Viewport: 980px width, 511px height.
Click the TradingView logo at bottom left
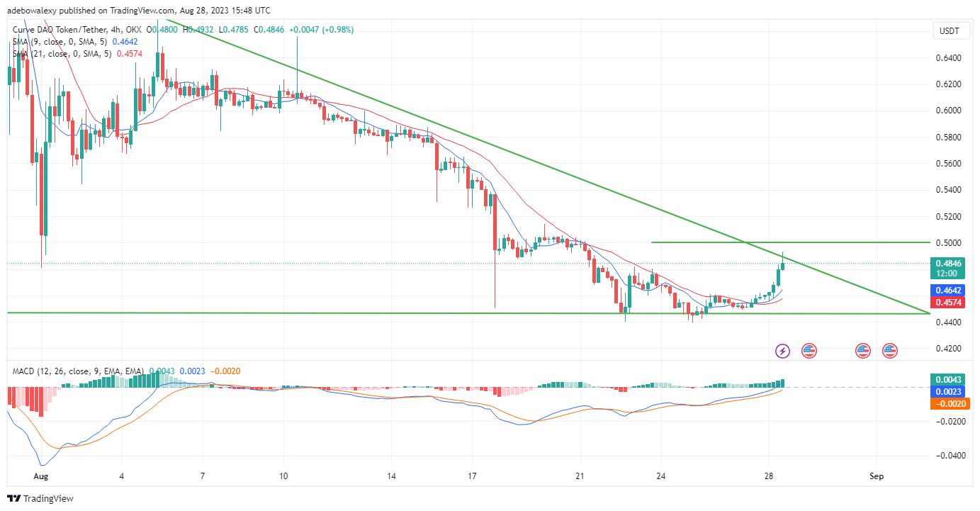pyautogui.click(x=40, y=498)
